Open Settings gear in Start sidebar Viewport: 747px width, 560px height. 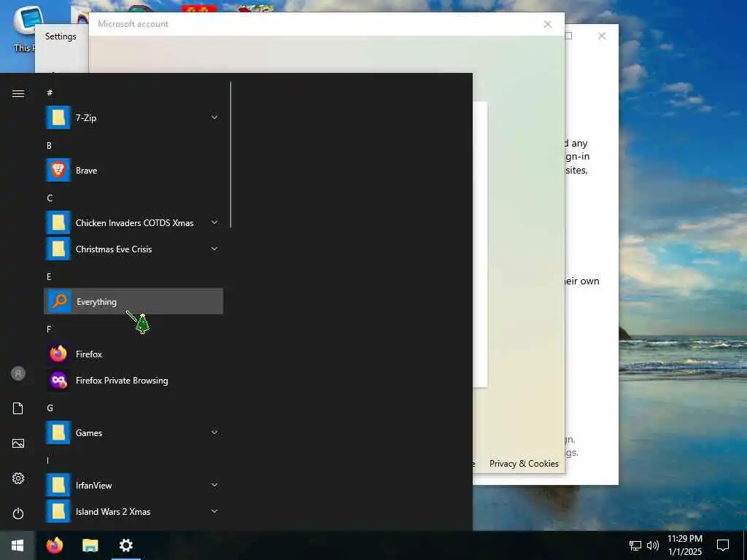(x=18, y=478)
